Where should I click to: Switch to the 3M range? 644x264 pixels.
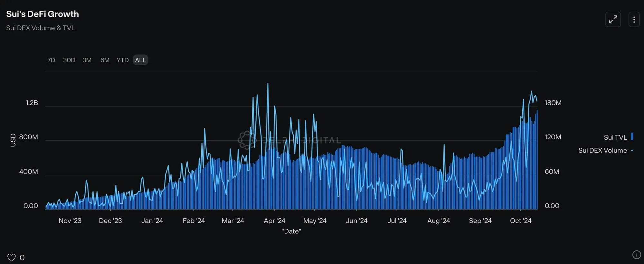pos(87,60)
